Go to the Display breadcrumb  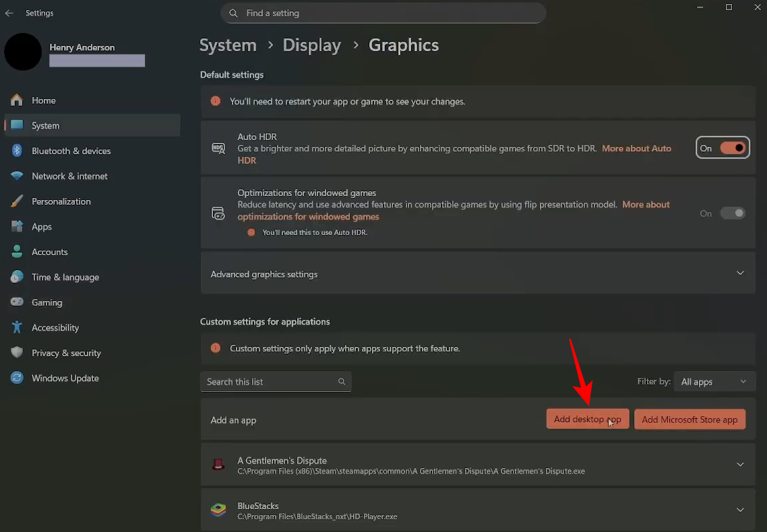tap(312, 45)
